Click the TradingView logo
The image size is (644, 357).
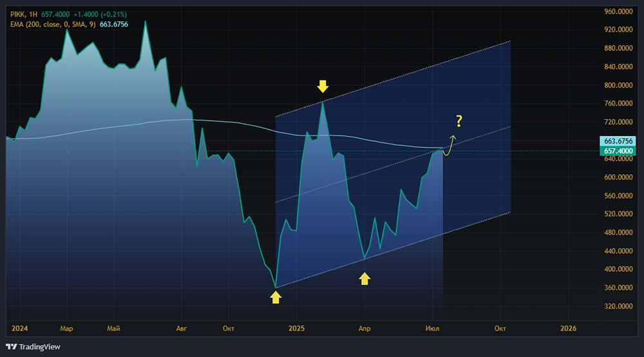(33, 347)
